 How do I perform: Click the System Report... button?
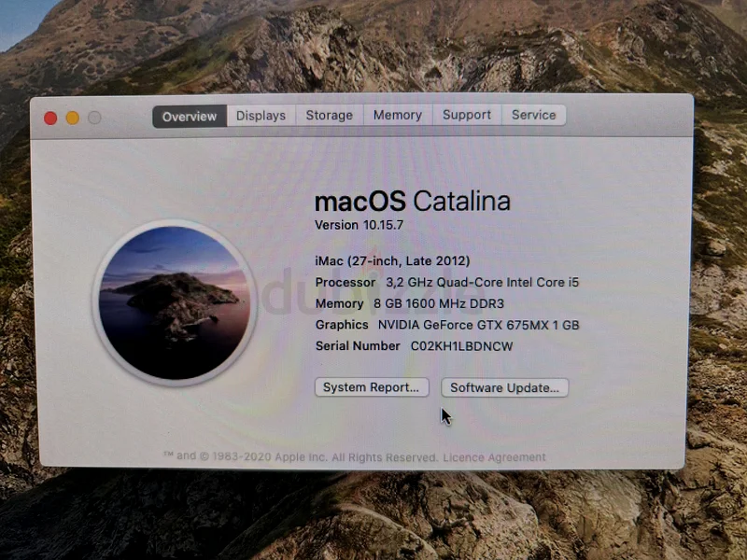pyautogui.click(x=372, y=387)
